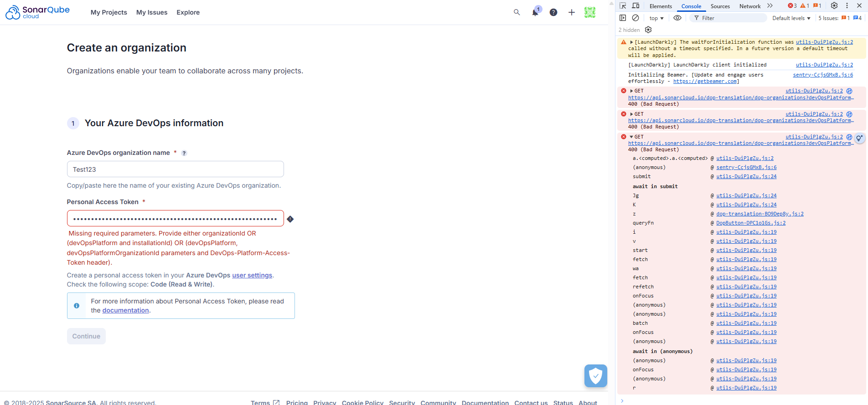Click the plus create-new icon
This screenshot has height=405, width=868.
572,12
